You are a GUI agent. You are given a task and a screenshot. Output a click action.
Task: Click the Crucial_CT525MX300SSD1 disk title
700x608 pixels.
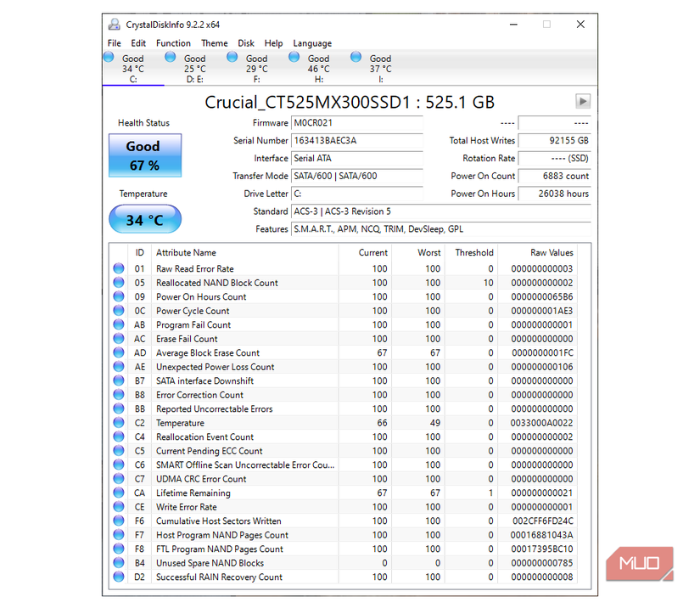[x=350, y=102]
